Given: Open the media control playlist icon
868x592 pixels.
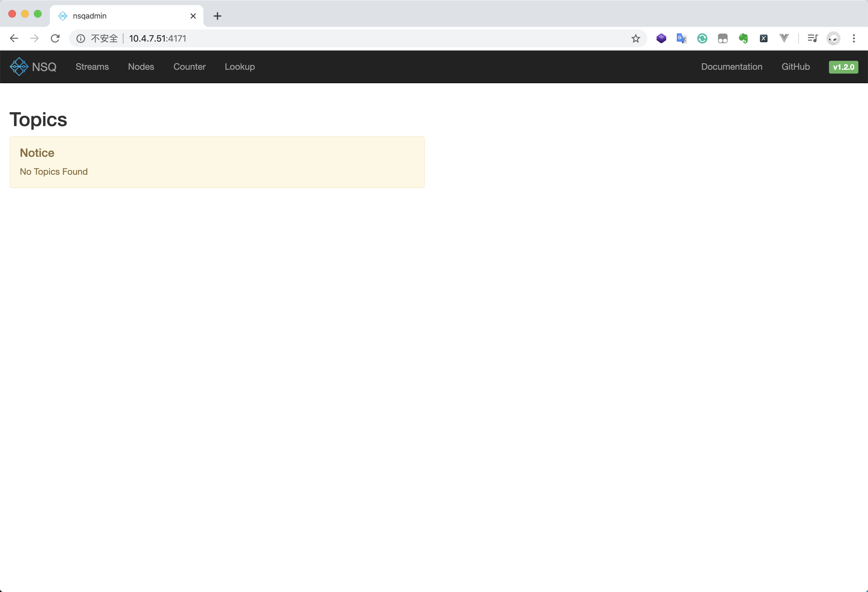Looking at the screenshot, I should 813,38.
